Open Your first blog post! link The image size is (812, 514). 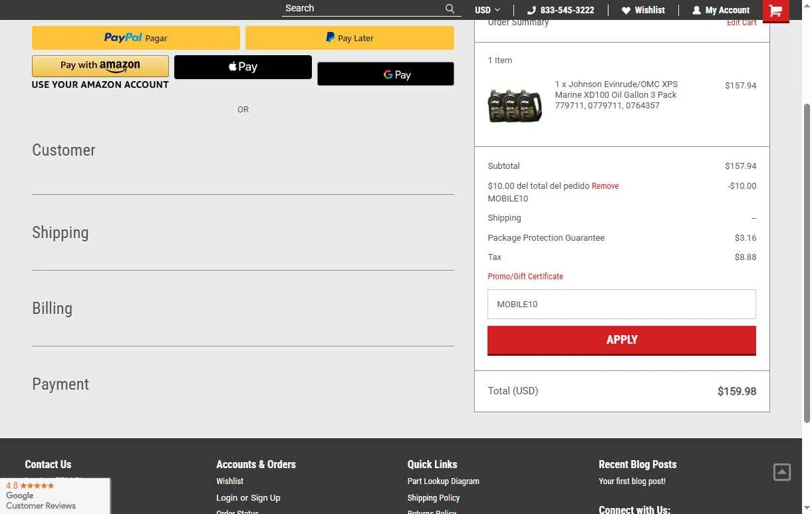pos(632,481)
